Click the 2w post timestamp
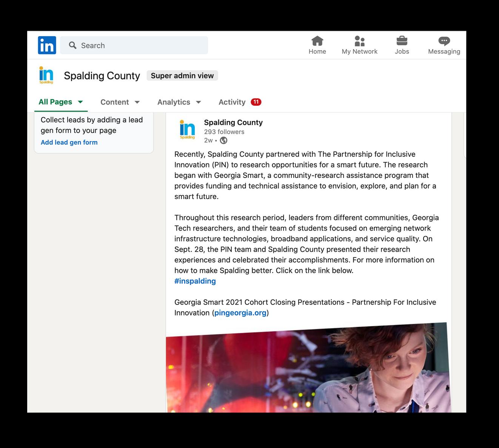The height and width of the screenshot is (448, 499). click(x=208, y=140)
